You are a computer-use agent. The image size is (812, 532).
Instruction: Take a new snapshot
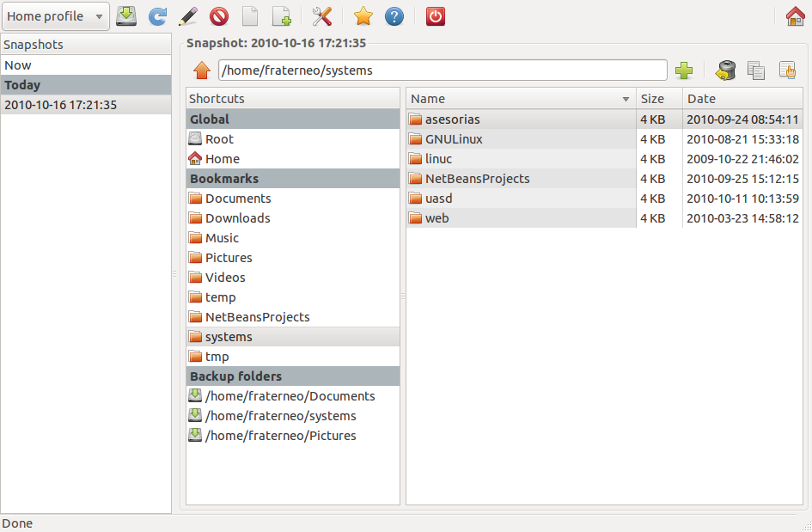click(126, 16)
